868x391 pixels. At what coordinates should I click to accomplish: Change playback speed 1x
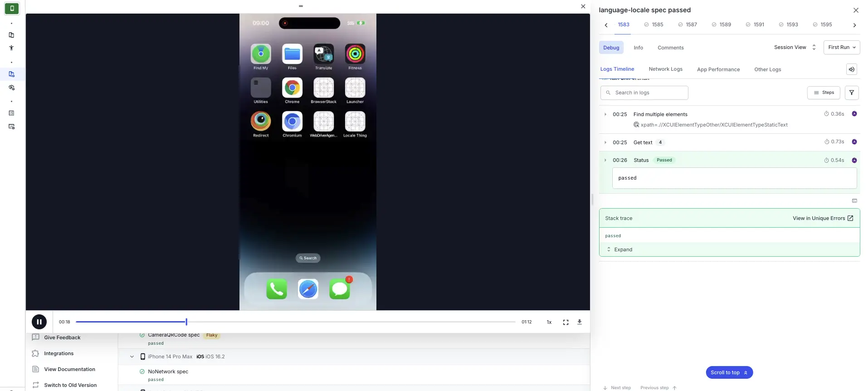[549, 322]
